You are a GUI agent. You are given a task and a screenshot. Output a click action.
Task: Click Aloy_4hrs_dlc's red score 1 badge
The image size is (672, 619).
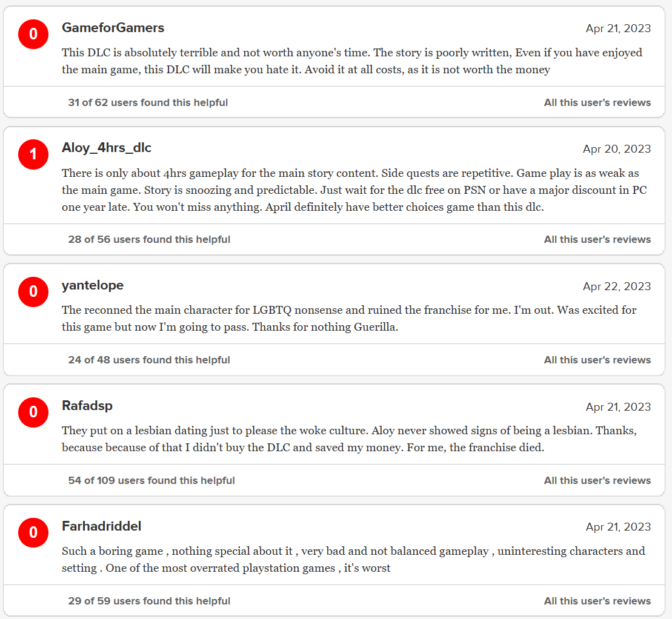pyautogui.click(x=33, y=154)
